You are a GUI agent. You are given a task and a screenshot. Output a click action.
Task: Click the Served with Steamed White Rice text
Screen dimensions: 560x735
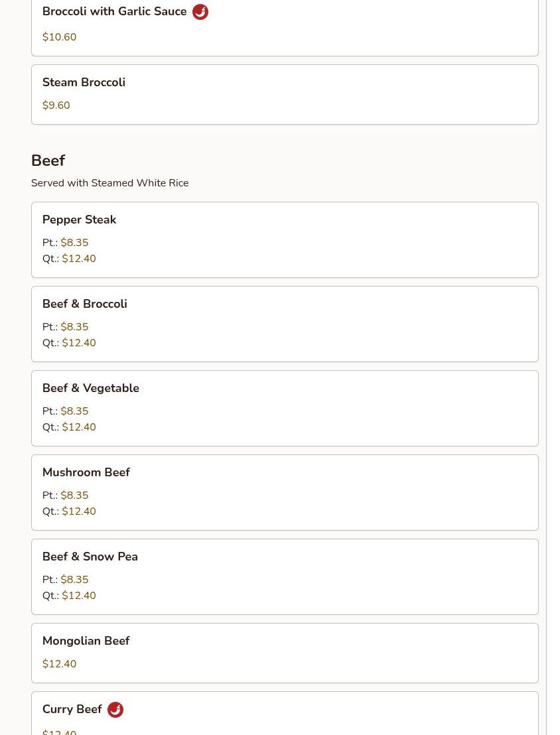click(109, 183)
